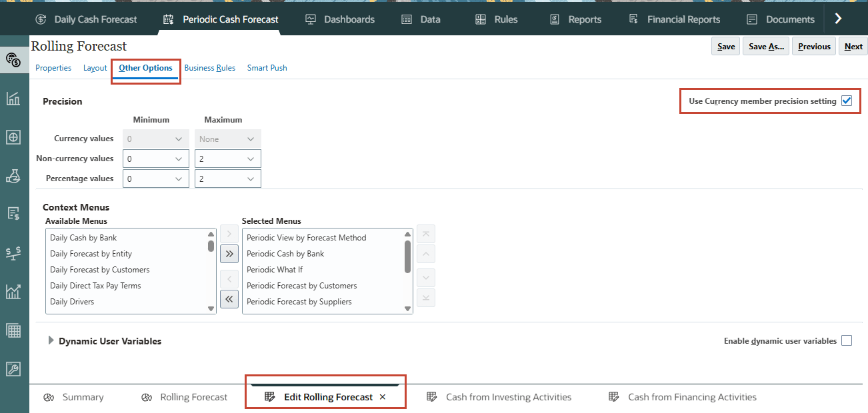868x413 pixels.
Task: Click the Selected Menus scrollbar thumb
Action: 408,256
